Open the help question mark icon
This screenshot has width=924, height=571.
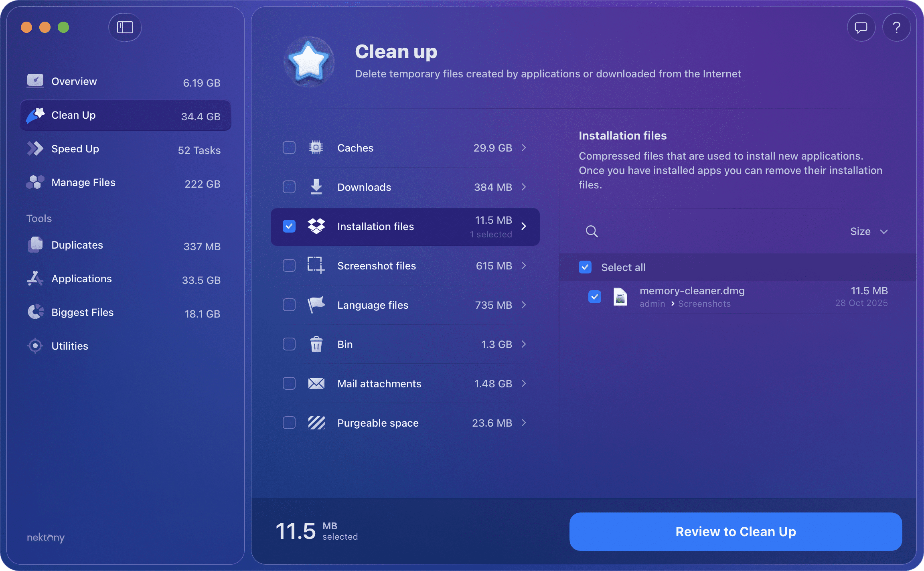[x=897, y=27]
